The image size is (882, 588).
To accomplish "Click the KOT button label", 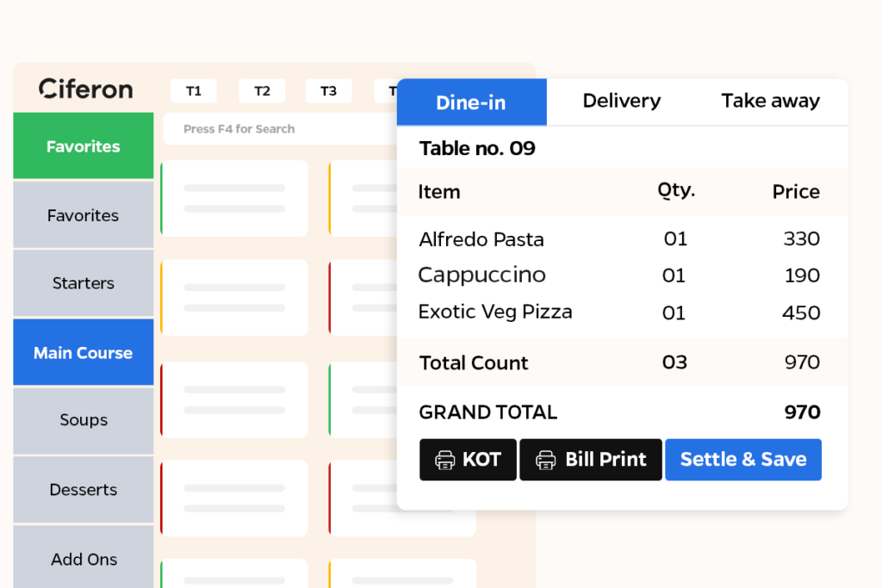I will [x=481, y=460].
